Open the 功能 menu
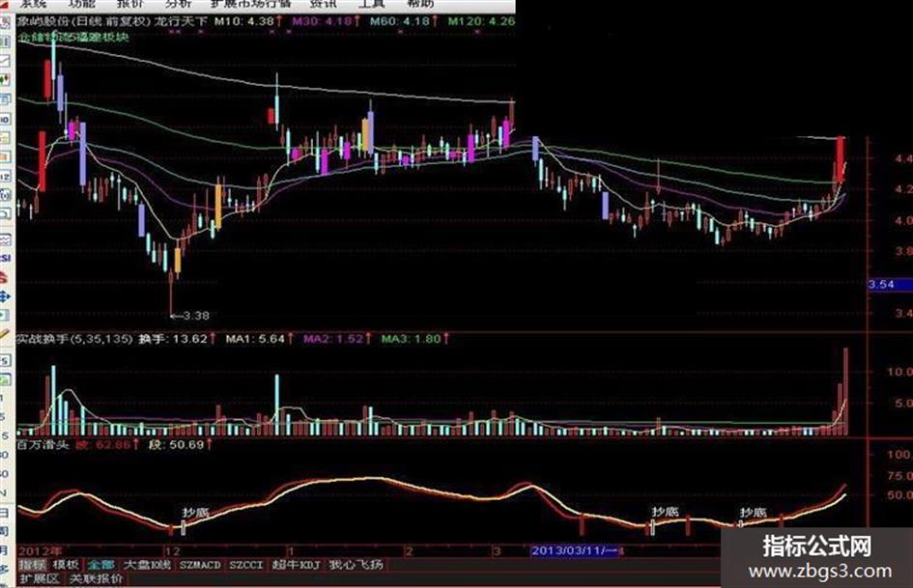This screenshot has height=588, width=913. [81, 4]
